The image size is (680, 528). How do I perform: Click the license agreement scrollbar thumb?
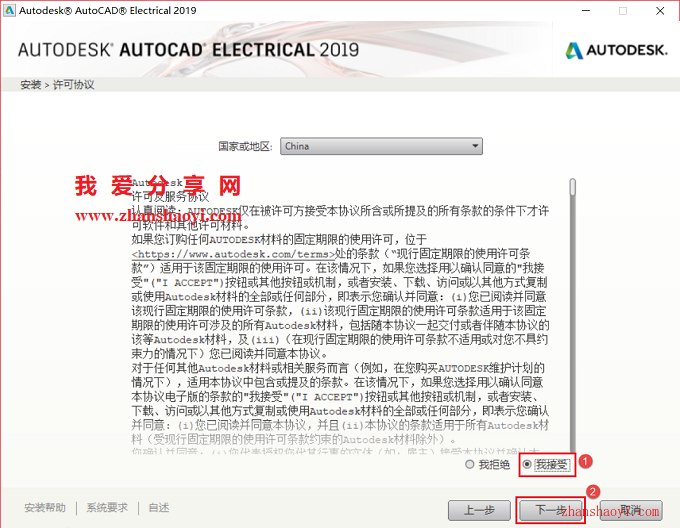pyautogui.click(x=573, y=187)
